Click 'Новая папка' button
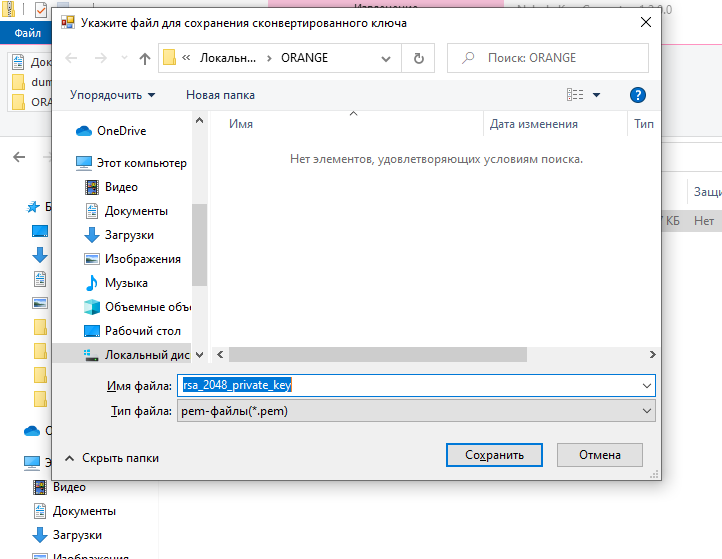The height and width of the screenshot is (559, 722). (220, 95)
